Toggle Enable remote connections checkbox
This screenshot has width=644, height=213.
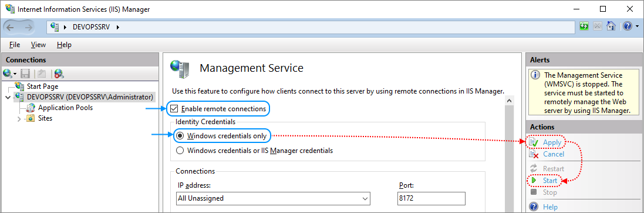pyautogui.click(x=174, y=109)
